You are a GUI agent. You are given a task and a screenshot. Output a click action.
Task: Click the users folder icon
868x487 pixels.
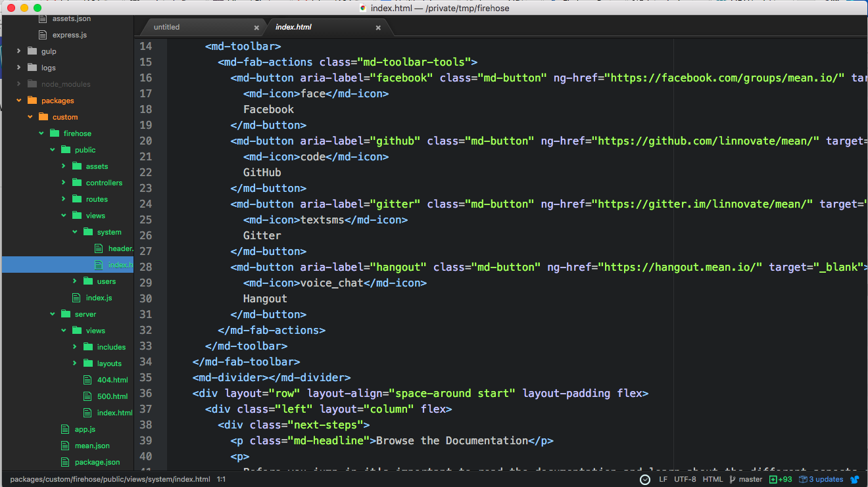coord(88,281)
